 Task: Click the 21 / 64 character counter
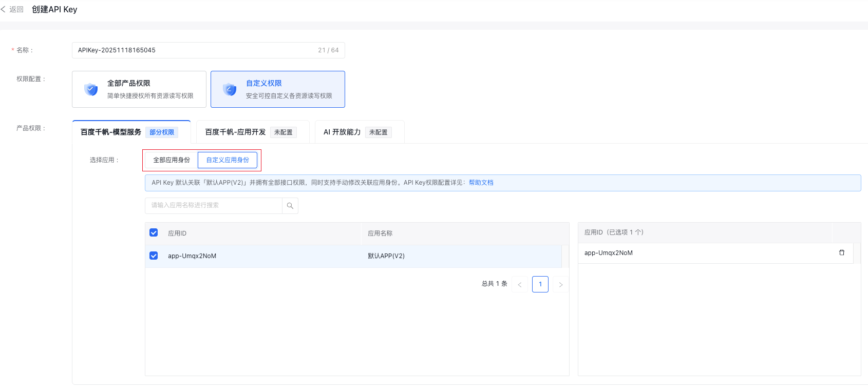(328, 50)
